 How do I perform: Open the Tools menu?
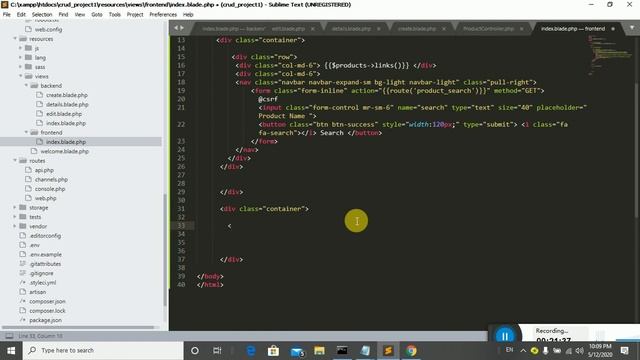tap(115, 14)
